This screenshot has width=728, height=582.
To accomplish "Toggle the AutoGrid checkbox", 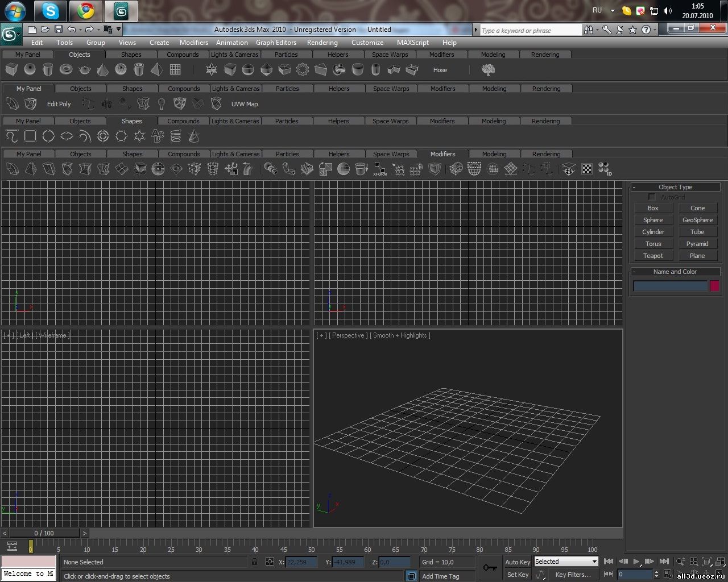I will tap(652, 197).
